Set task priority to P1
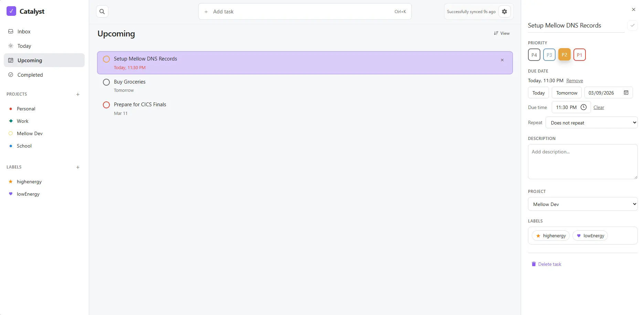Image resolution: width=644 pixels, height=315 pixels. pos(579,55)
